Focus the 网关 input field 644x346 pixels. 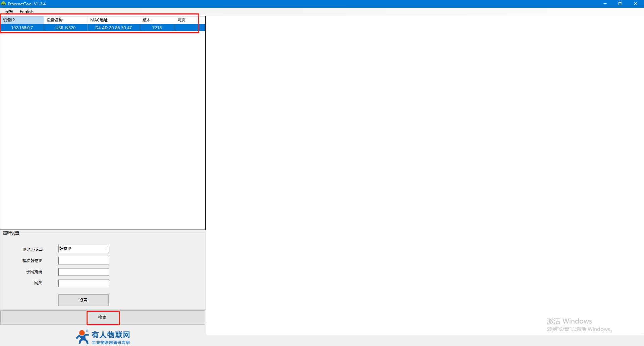coord(84,283)
